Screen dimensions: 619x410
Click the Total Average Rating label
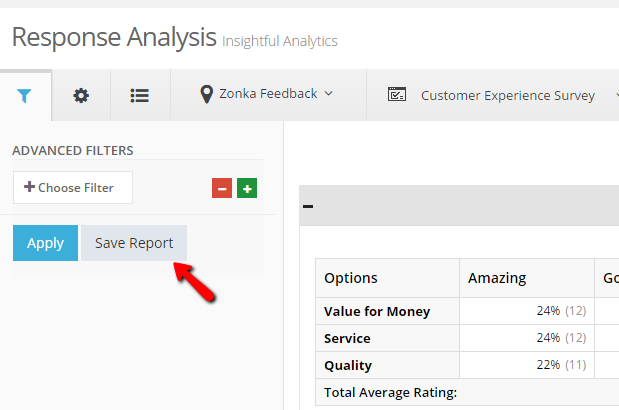[390, 393]
